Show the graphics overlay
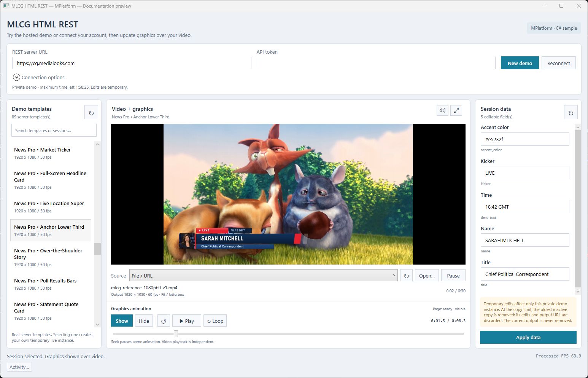Viewport: 588px width, 378px height. tap(122, 321)
